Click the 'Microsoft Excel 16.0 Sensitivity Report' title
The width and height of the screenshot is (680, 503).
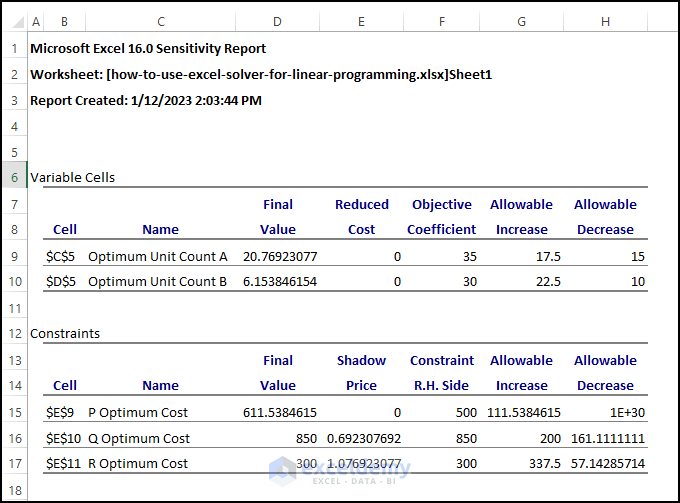point(148,49)
